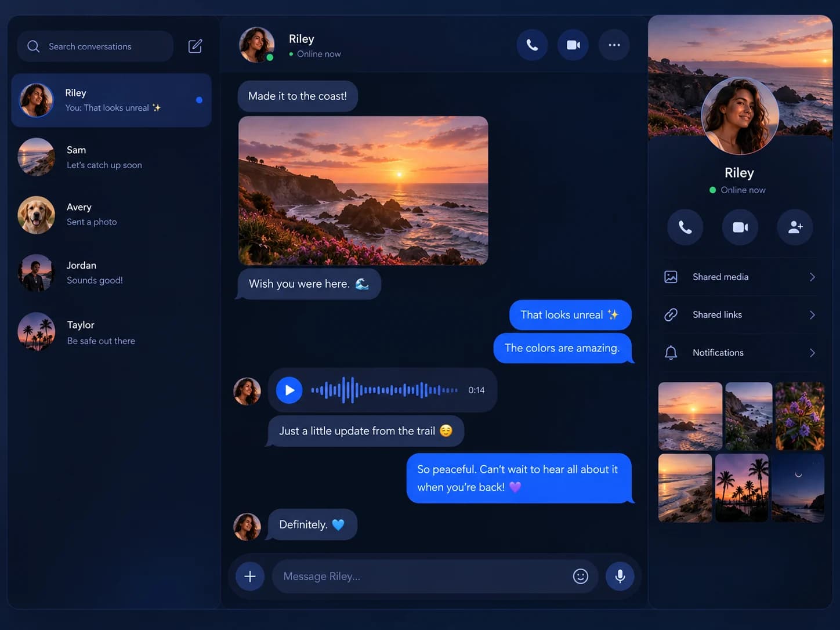Open the palm trees shared media thumbnail
This screenshot has height=630, width=840.
click(742, 488)
